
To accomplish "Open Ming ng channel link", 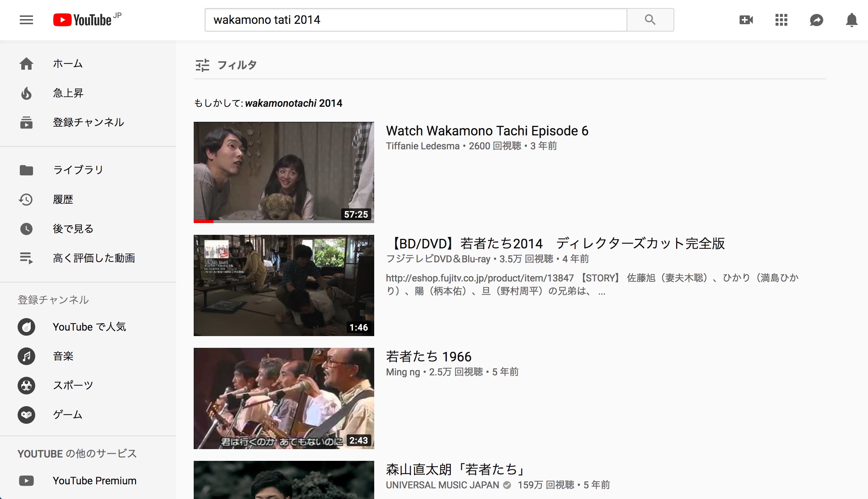I will point(403,372).
